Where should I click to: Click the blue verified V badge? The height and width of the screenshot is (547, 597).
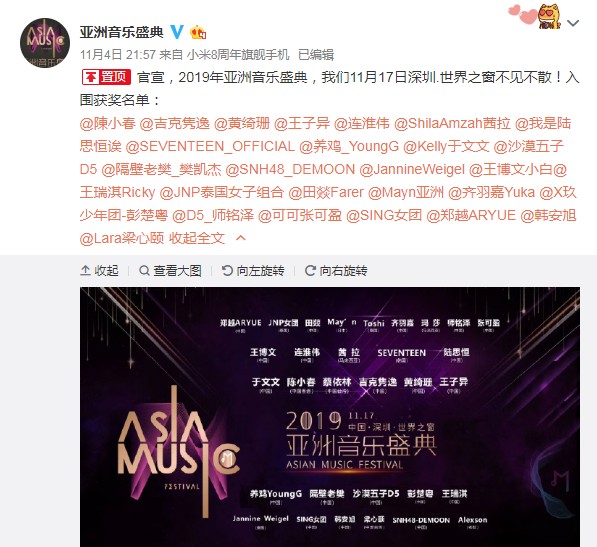click(177, 32)
